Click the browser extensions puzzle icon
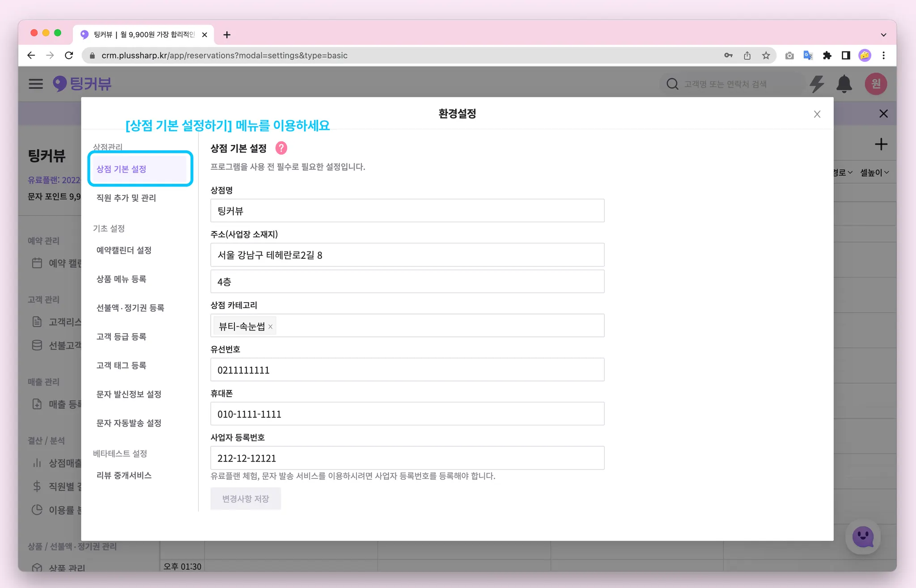The height and width of the screenshot is (588, 916). tap(827, 55)
